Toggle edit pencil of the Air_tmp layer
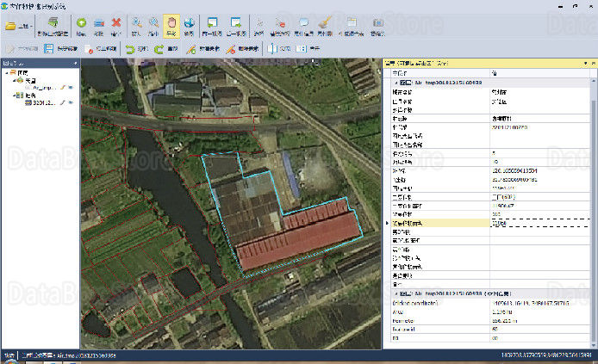 point(63,88)
